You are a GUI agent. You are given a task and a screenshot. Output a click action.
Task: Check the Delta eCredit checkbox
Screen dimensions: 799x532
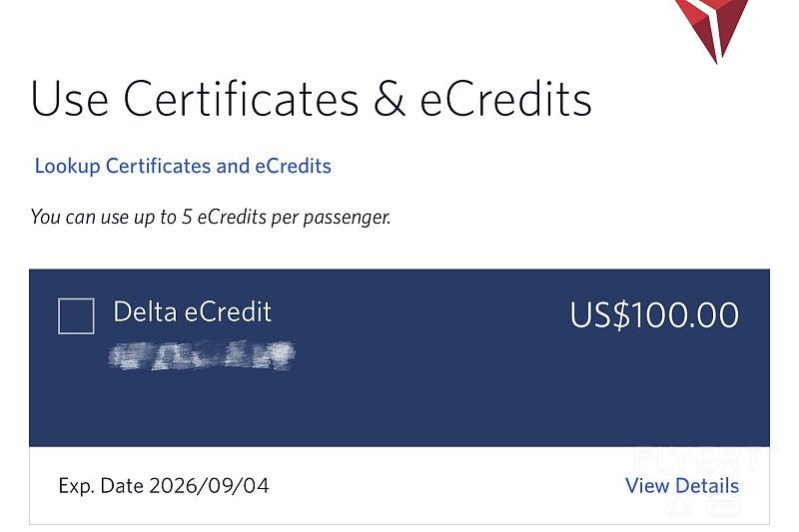point(77,316)
